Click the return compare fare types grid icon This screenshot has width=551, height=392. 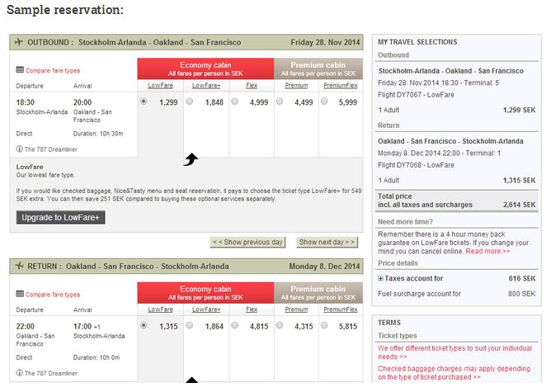coord(20,294)
